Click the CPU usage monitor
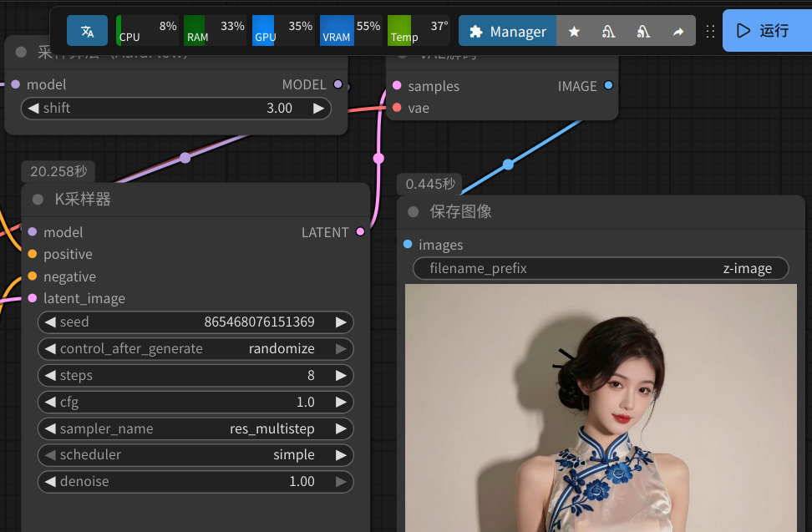812x532 pixels. tap(147, 31)
